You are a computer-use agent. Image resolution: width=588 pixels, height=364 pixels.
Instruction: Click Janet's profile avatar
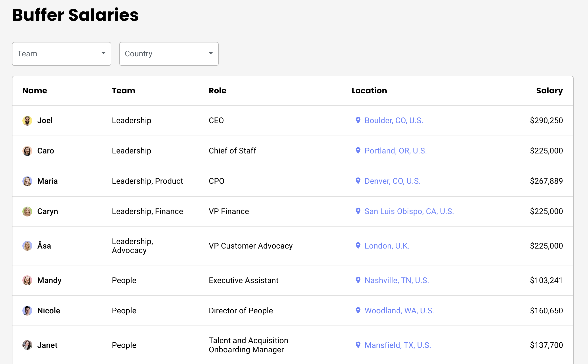click(27, 345)
